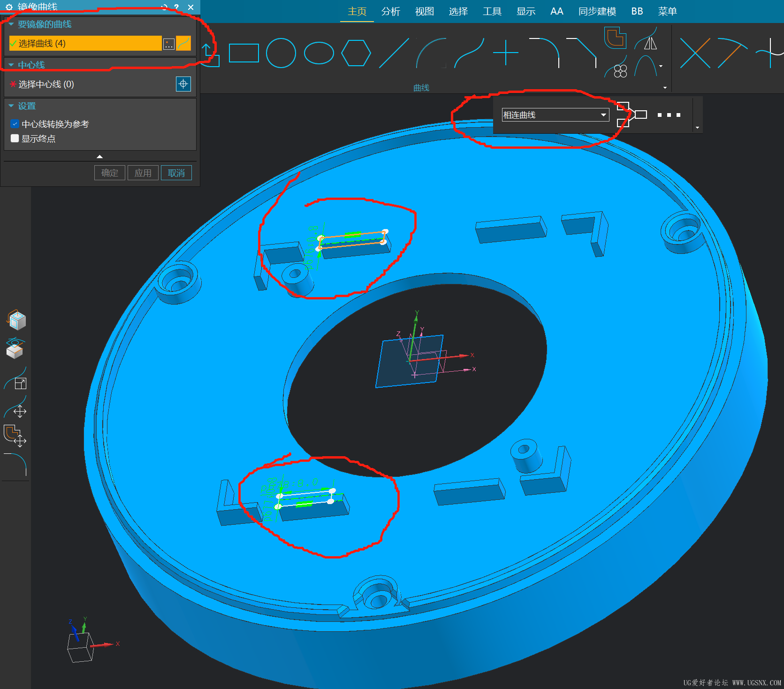This screenshot has width=784, height=689.
Task: Collapse the 中心线 section
Action: (11, 65)
